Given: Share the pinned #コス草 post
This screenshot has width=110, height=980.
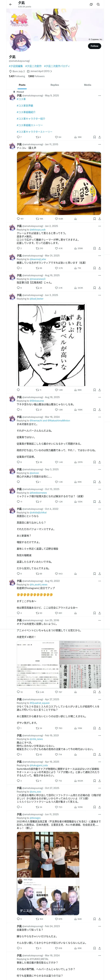Looking at the screenshot, I should tap(99, 137).
